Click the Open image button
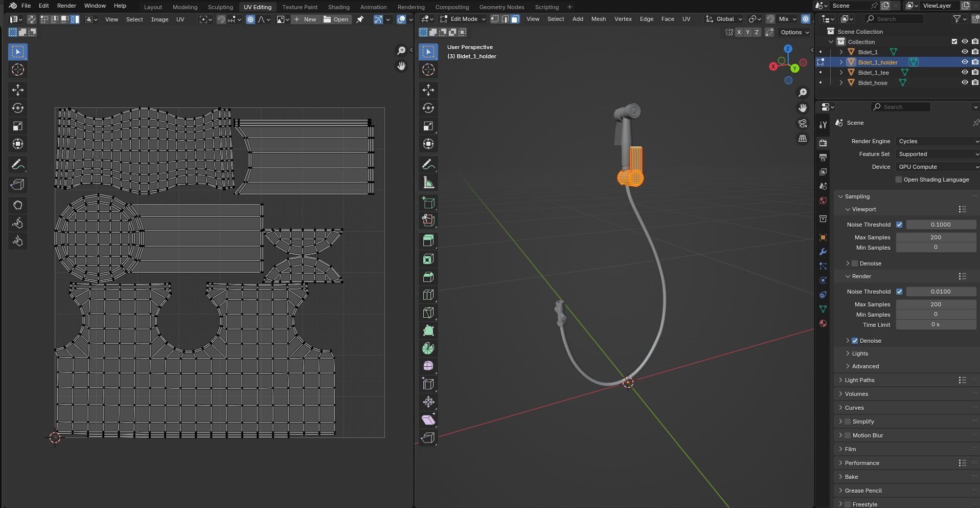This screenshot has width=980, height=508. [336, 19]
